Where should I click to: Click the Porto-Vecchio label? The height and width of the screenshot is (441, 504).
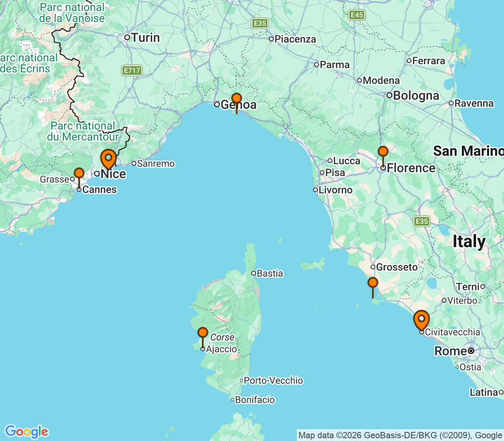coord(273,380)
